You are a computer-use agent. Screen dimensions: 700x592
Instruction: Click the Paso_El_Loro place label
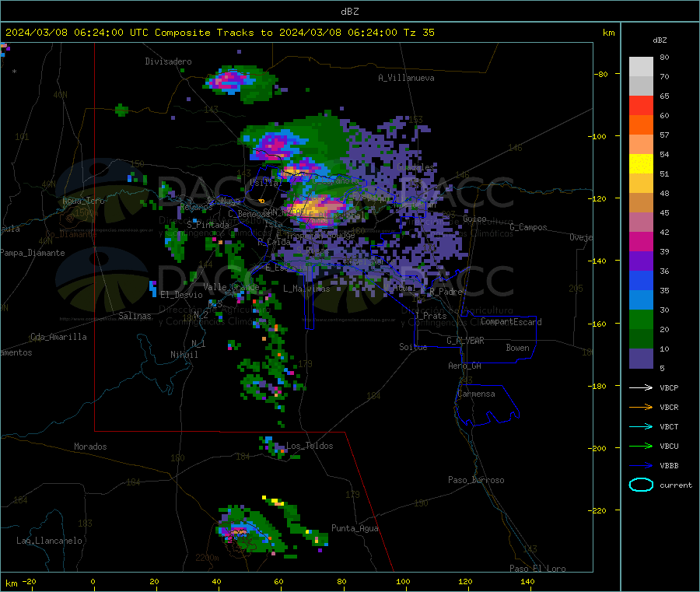pyautogui.click(x=537, y=569)
